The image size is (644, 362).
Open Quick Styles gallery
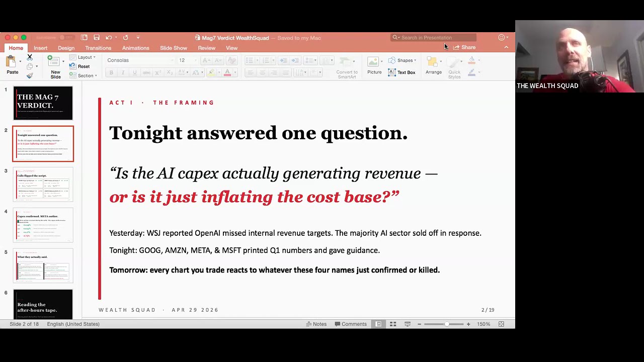(x=454, y=67)
